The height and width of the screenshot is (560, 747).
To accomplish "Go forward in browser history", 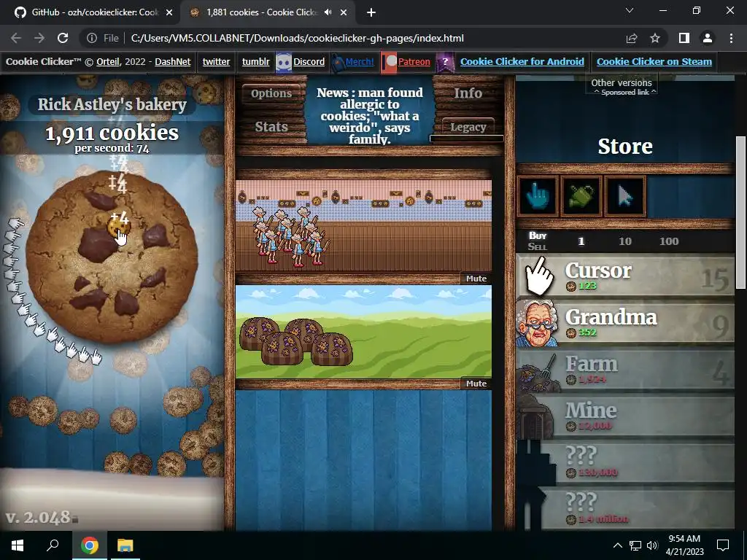I will click(x=39, y=38).
